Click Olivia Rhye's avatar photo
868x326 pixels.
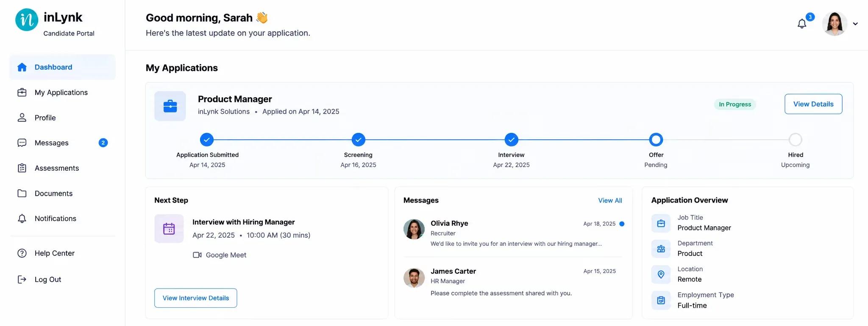(x=414, y=229)
